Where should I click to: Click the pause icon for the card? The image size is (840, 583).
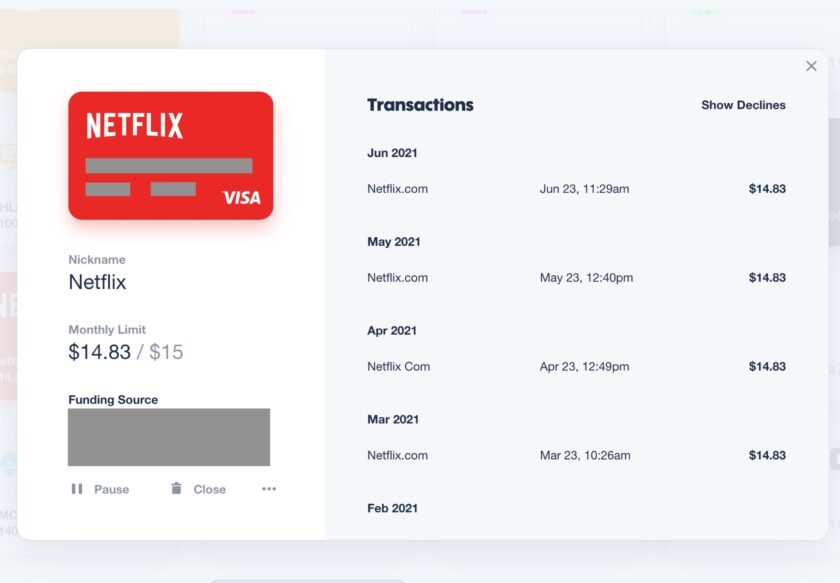77,489
